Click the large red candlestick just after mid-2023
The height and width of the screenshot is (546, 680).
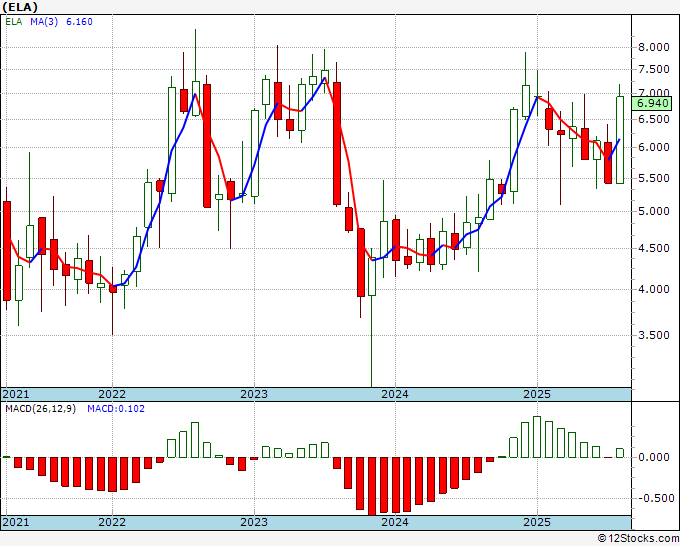click(337, 143)
